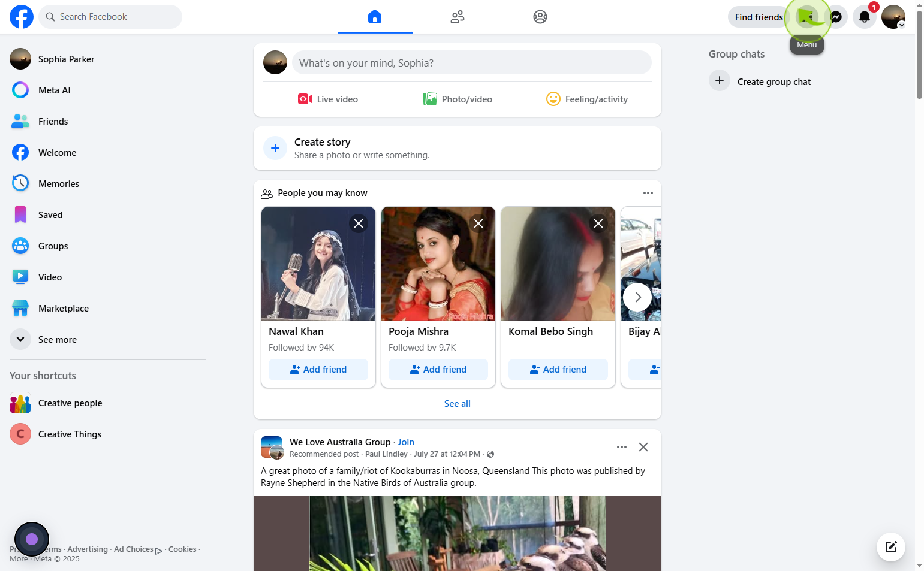
Task: Click the Create story title text
Action: pos(322,142)
